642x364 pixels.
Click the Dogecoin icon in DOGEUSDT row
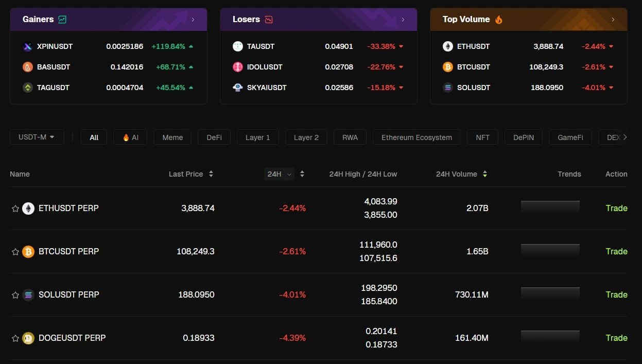28,338
